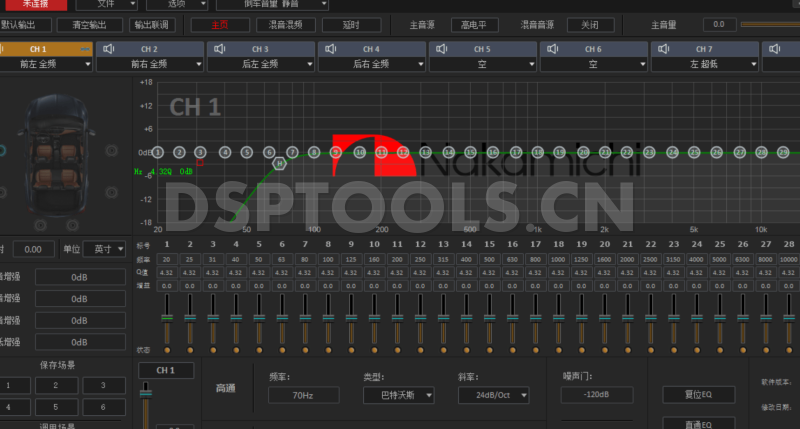Click the speaker icon on CH 3

(222, 47)
